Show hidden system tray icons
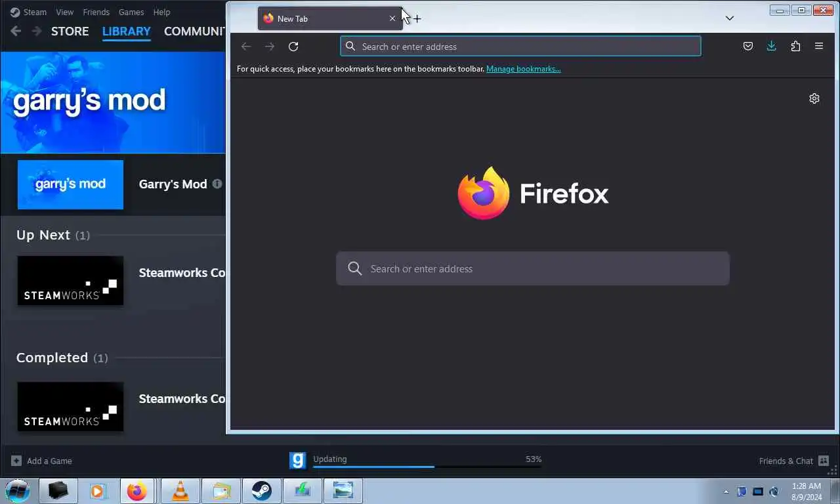This screenshot has height=504, width=840. pyautogui.click(x=726, y=492)
